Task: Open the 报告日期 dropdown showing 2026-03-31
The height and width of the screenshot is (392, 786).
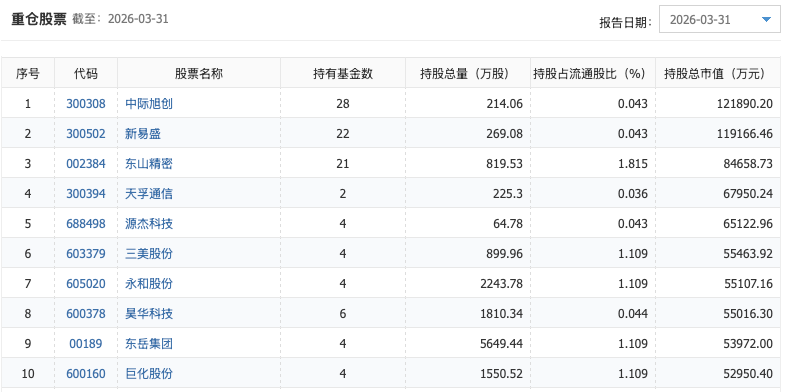Action: (x=719, y=20)
